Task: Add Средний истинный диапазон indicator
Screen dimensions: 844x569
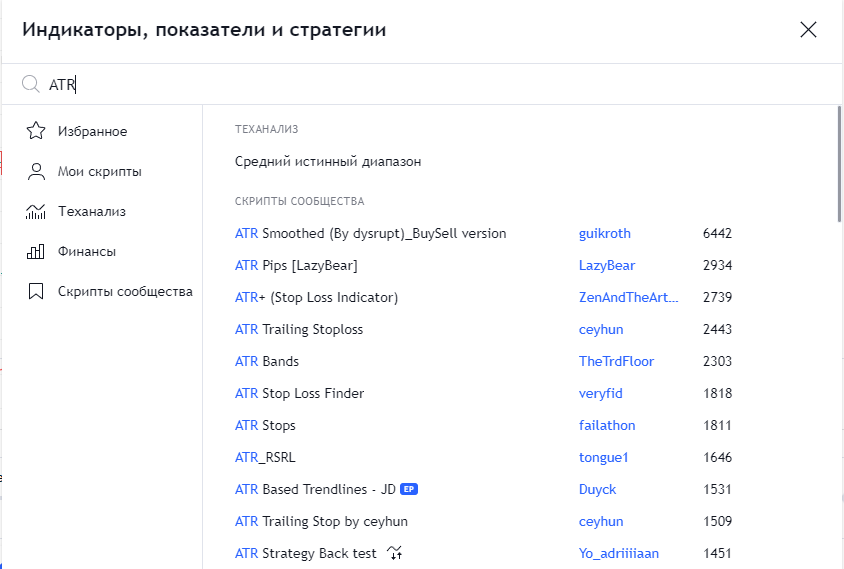Action: click(328, 161)
